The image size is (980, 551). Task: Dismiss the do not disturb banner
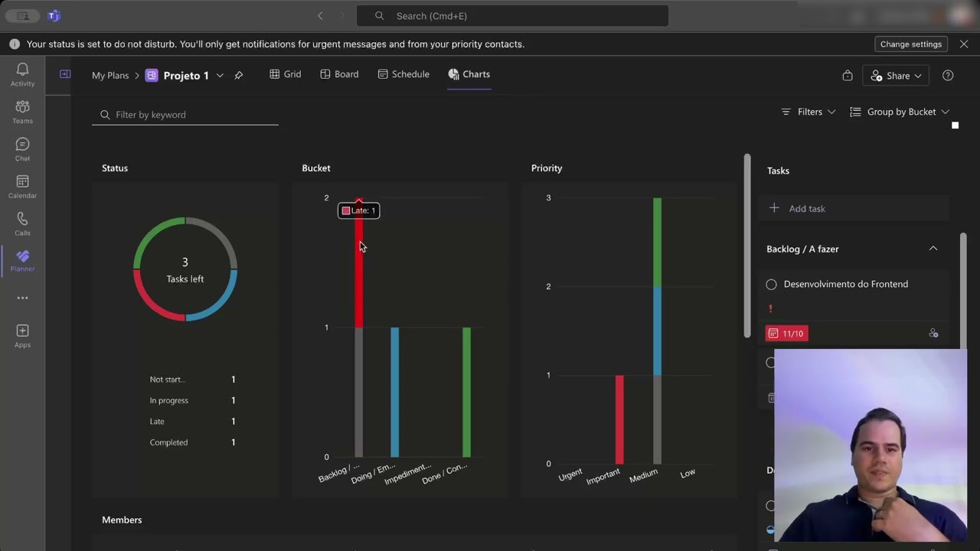click(x=964, y=44)
